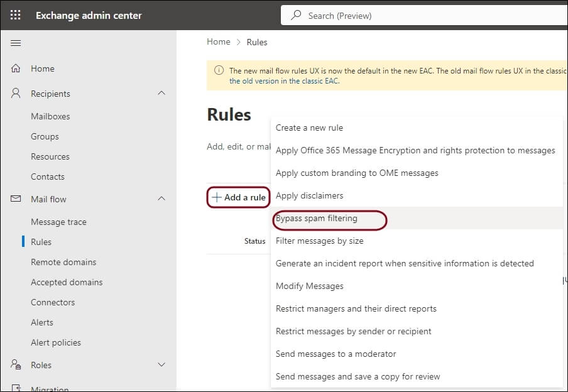Click the Recipients person icon
The image size is (568, 392).
coord(16,93)
